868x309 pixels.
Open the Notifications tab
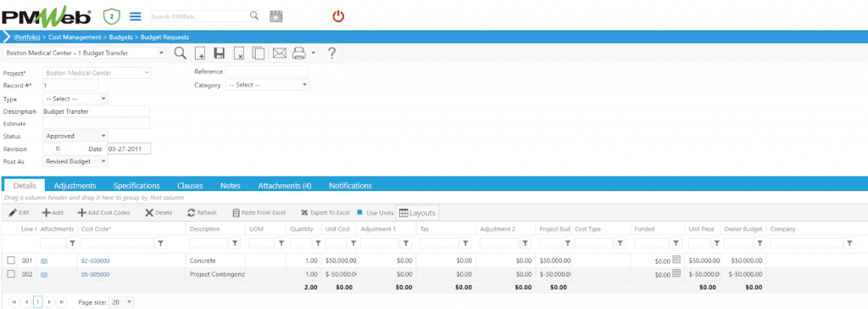[x=350, y=186]
